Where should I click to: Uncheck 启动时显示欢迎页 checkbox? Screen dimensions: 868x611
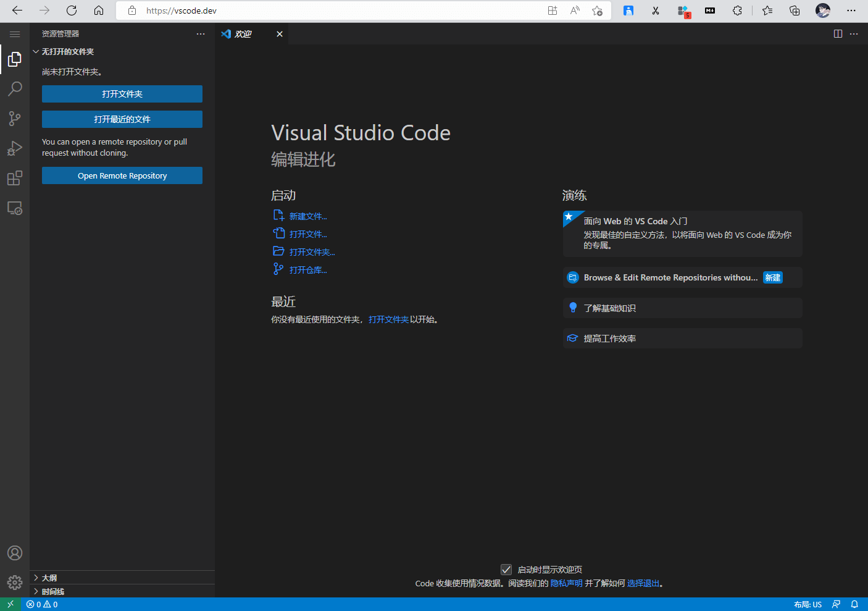click(x=506, y=570)
